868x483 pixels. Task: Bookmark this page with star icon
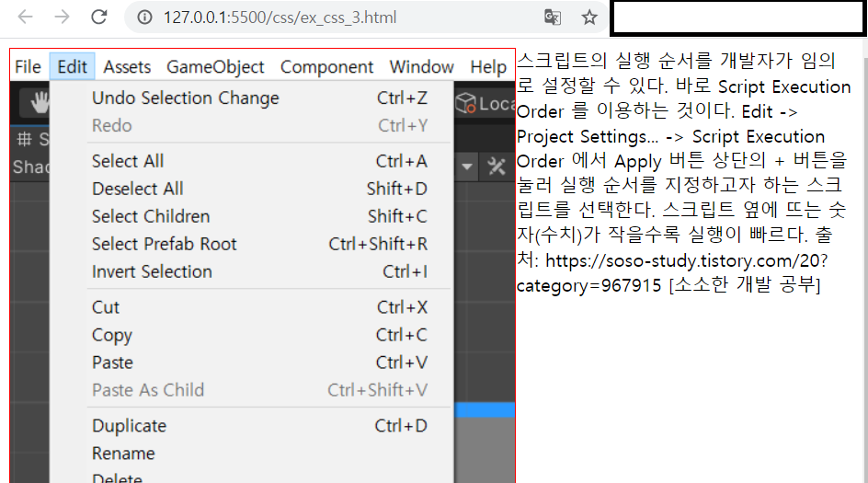point(589,17)
